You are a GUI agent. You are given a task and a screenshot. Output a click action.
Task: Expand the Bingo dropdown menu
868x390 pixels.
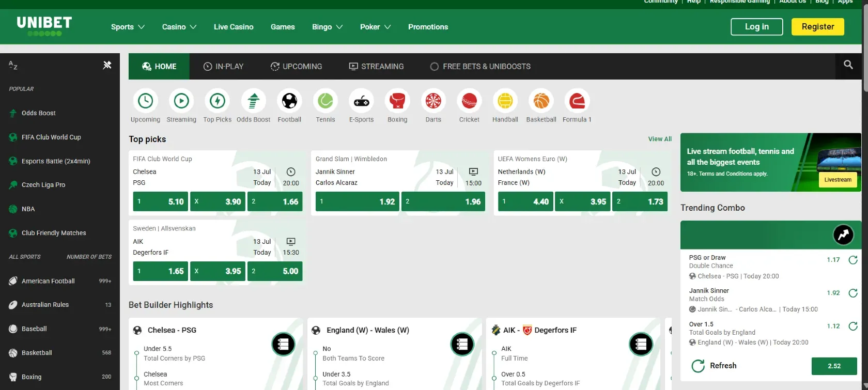point(327,27)
